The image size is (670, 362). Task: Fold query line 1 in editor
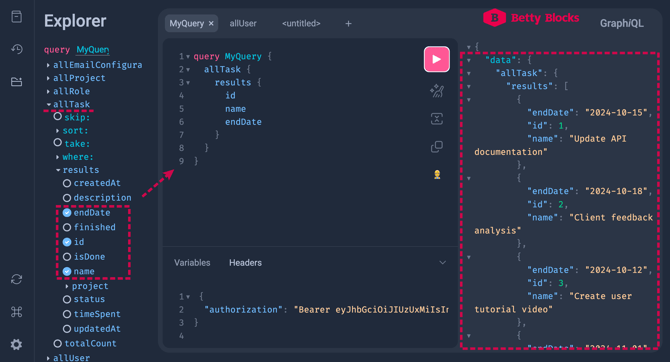pos(188,56)
